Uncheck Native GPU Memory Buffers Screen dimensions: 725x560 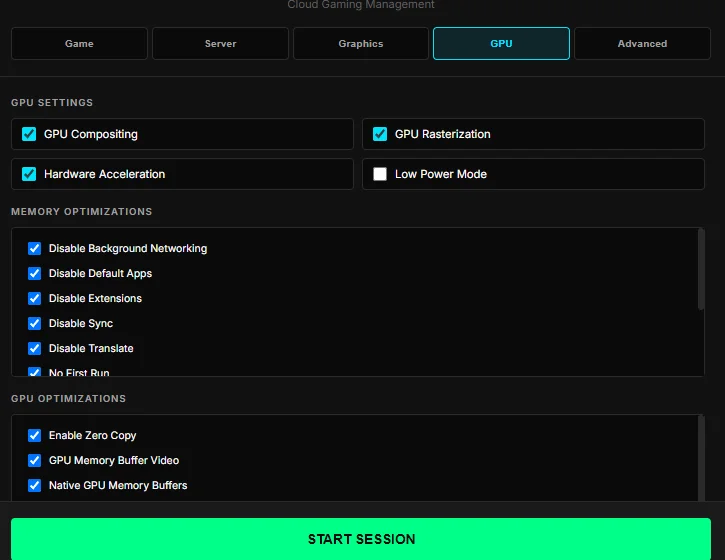click(x=34, y=485)
